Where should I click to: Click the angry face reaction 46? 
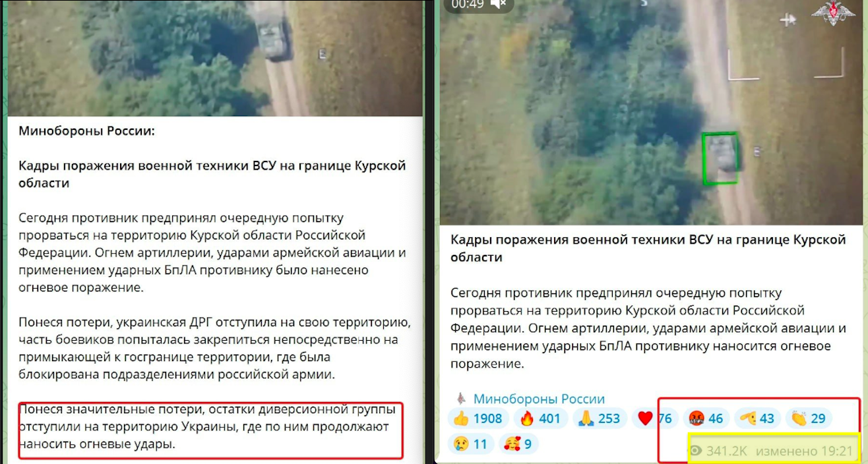(x=706, y=419)
